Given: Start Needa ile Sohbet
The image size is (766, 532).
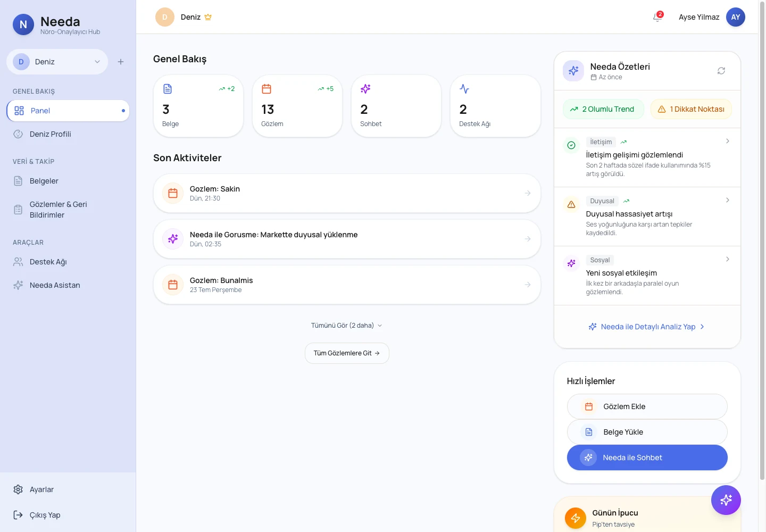Looking at the screenshot, I should coord(647,458).
